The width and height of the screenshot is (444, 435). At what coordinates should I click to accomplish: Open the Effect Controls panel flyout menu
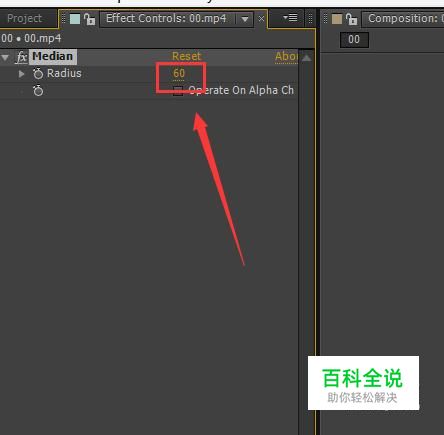pyautogui.click(x=290, y=17)
